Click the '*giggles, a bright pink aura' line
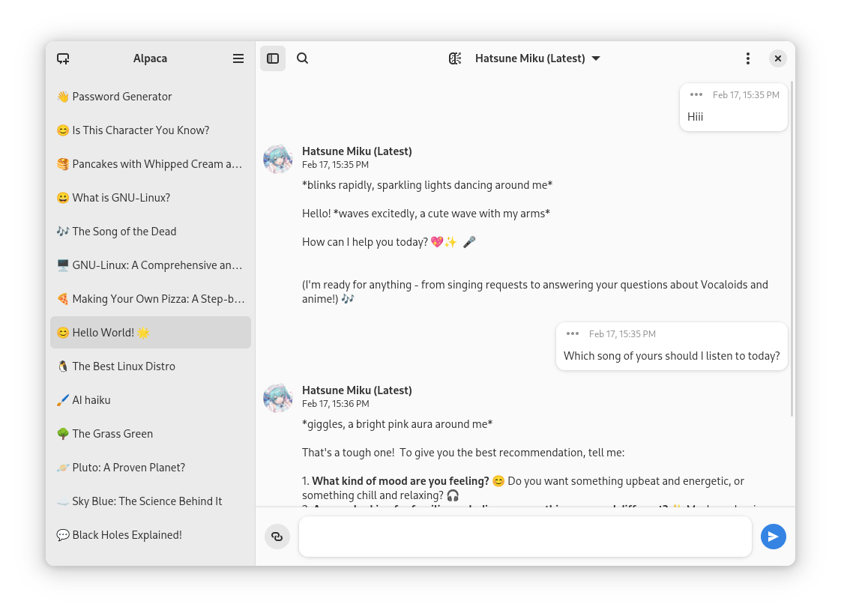 397,424
